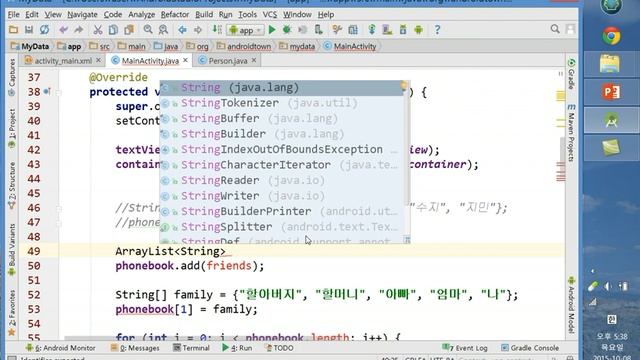Click the Project Structure icon
The height and width of the screenshot is (360, 640).
pyautogui.click(x=353, y=29)
